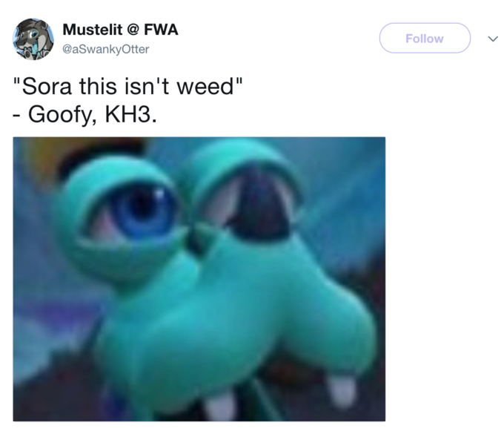Click the Follow button
This screenshot has height=431, width=504.
pyautogui.click(x=425, y=38)
